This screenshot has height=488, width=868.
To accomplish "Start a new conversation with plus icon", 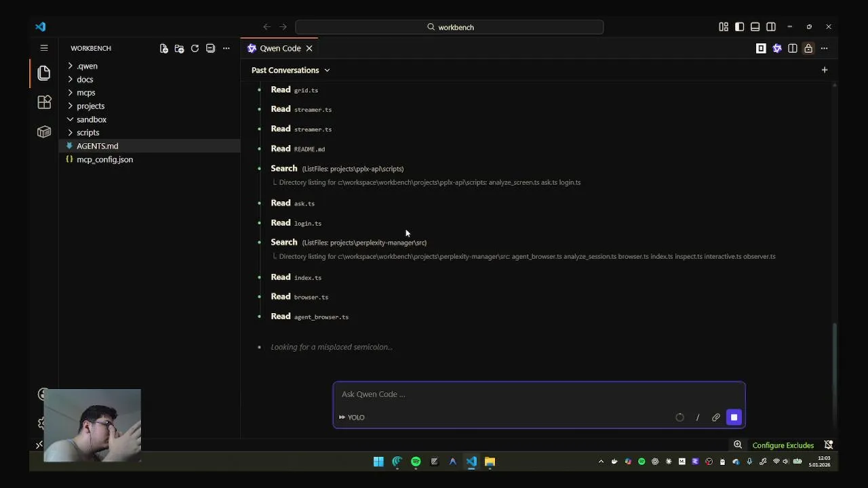I will (825, 70).
